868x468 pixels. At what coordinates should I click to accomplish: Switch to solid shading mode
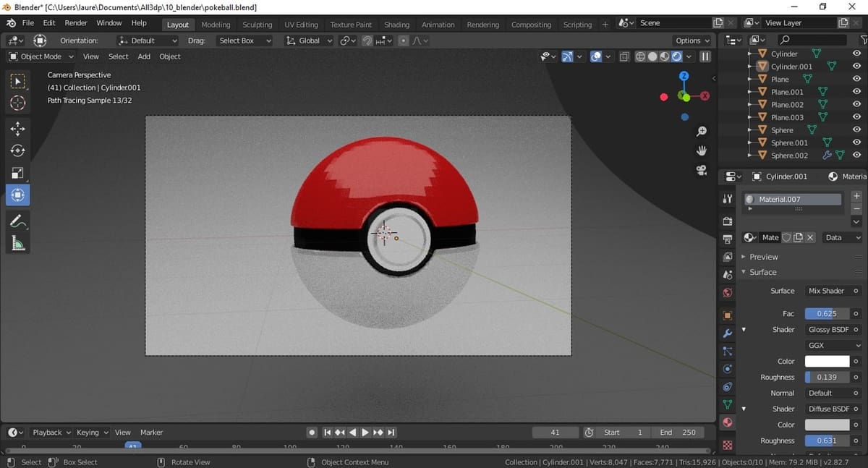point(652,56)
